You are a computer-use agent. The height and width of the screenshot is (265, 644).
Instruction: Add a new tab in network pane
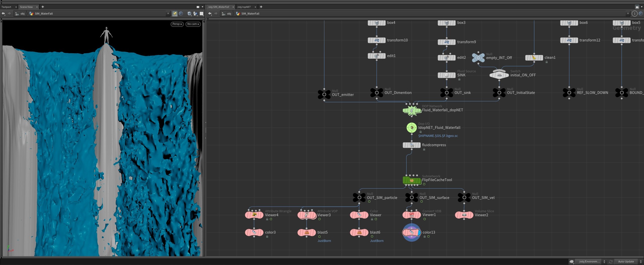pyautogui.click(x=261, y=7)
